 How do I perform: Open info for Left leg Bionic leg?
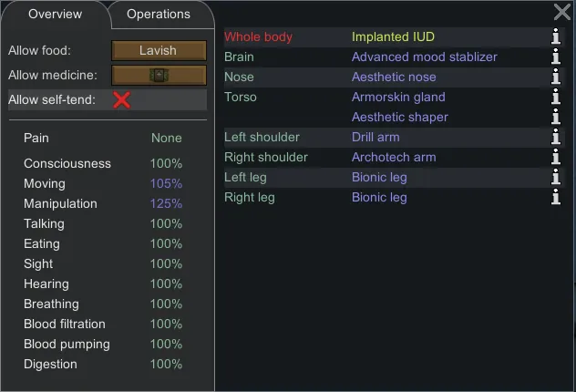[x=556, y=177]
